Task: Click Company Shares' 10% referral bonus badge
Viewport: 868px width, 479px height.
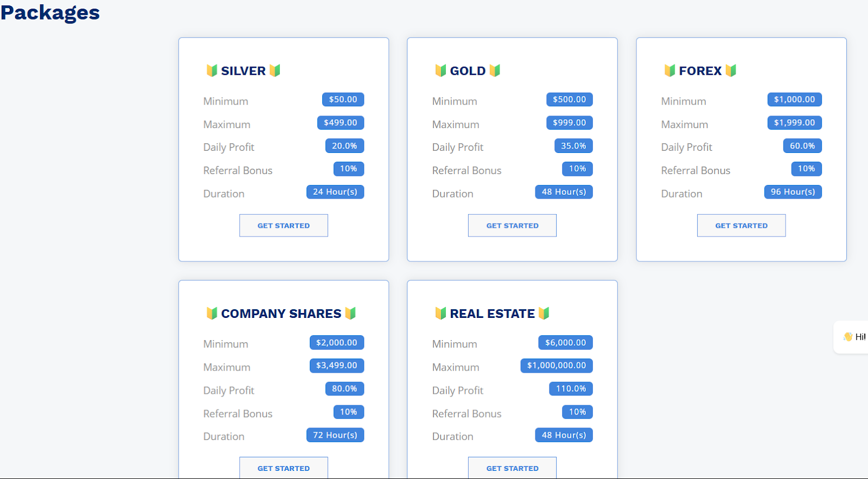Action: 349,412
